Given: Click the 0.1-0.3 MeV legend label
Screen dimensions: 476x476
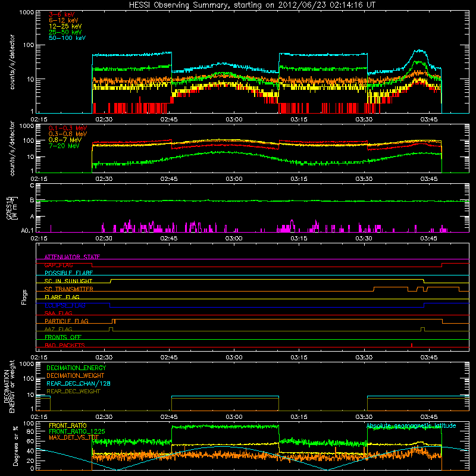Looking at the screenshot, I should 68,128.
